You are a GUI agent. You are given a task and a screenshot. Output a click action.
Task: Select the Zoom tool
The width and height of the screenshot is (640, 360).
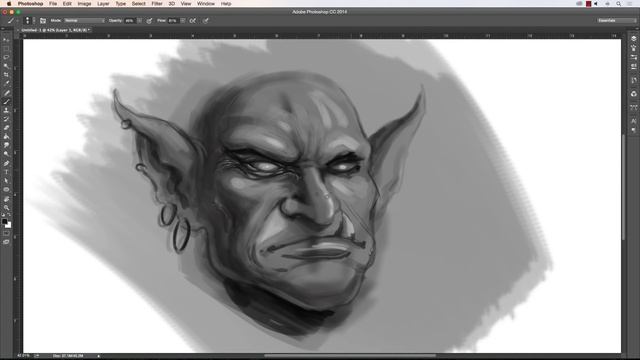[6, 207]
